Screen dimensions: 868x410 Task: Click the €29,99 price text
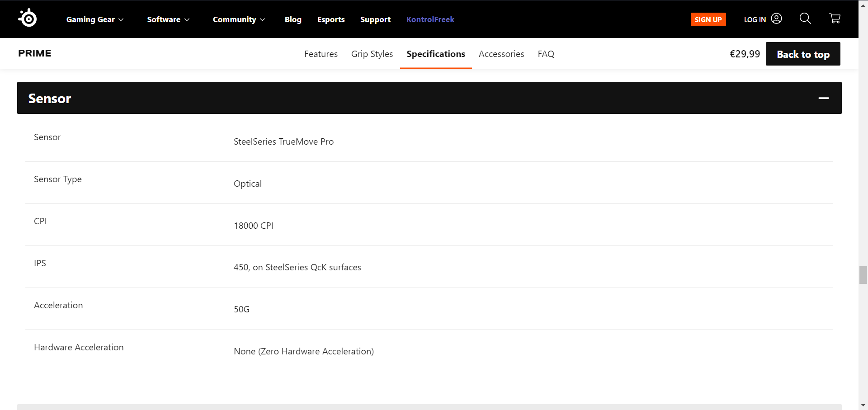pyautogui.click(x=745, y=54)
